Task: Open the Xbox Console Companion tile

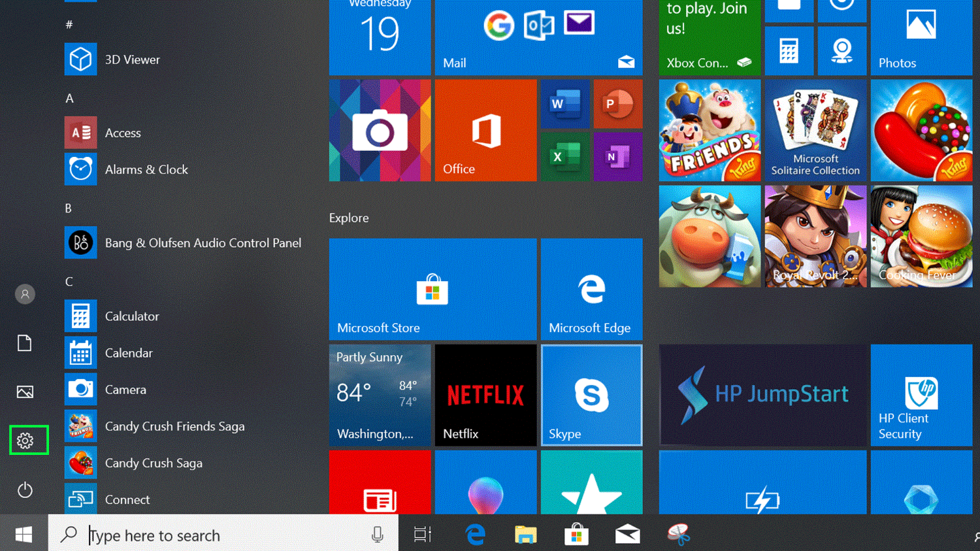Action: tap(710, 37)
